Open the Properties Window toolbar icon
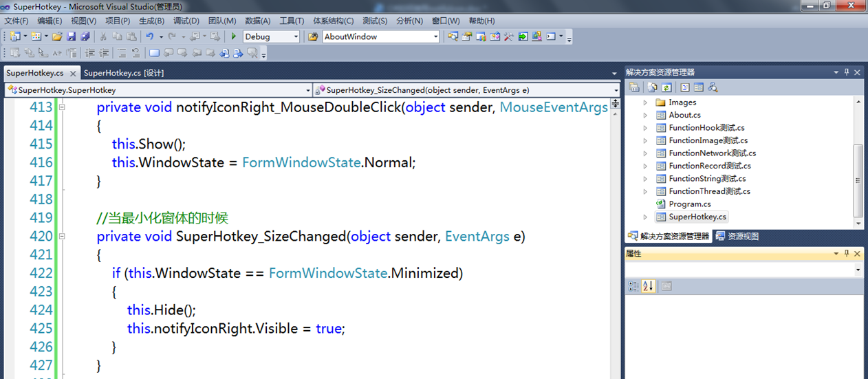This screenshot has height=379, width=868. tap(467, 36)
